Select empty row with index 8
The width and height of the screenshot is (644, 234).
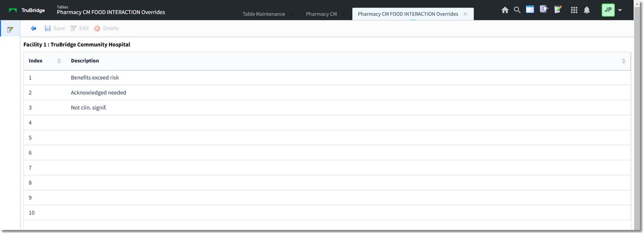pos(327,183)
